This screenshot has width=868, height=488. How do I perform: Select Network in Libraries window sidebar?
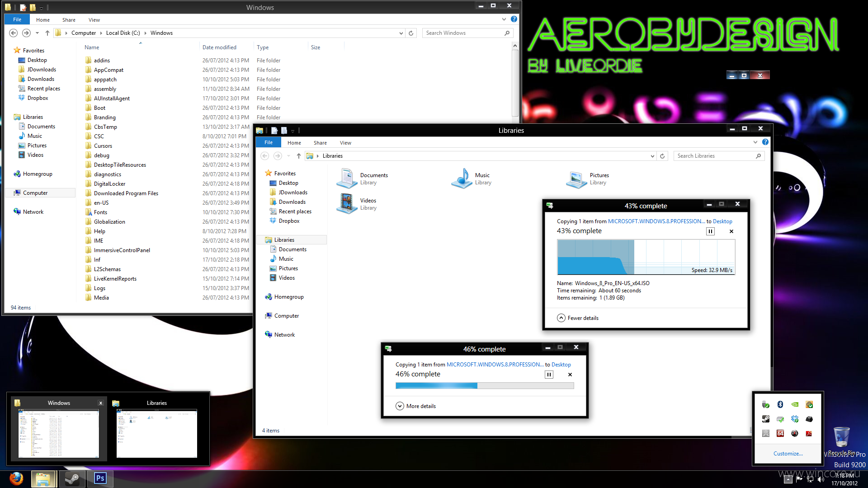click(x=284, y=335)
